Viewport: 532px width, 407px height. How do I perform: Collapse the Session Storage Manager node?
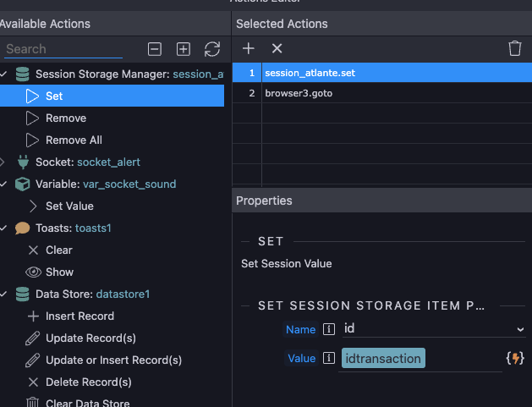[x=3, y=74]
